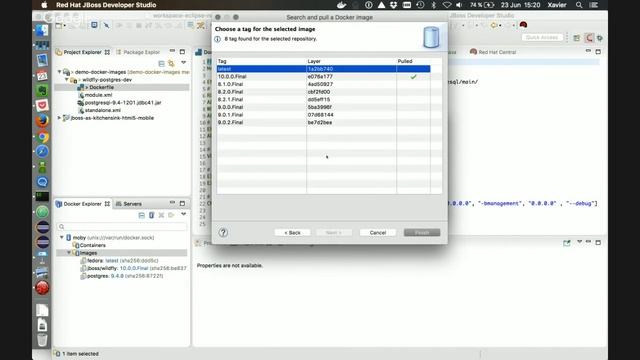The height and width of the screenshot is (360, 640).
Task: Expand jboss-as-kitchensink-html5-mobile project
Action: pos(60,118)
